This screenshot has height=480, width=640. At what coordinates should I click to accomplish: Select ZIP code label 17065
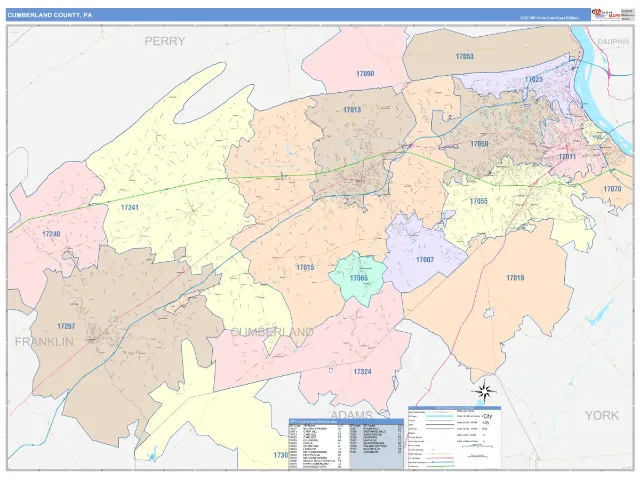coord(358,278)
